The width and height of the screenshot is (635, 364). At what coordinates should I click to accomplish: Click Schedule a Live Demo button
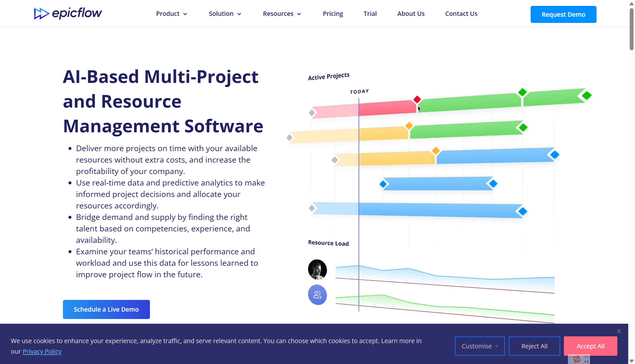tap(106, 309)
